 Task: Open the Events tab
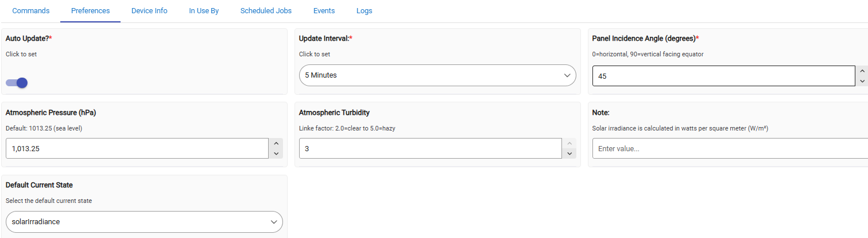point(324,11)
